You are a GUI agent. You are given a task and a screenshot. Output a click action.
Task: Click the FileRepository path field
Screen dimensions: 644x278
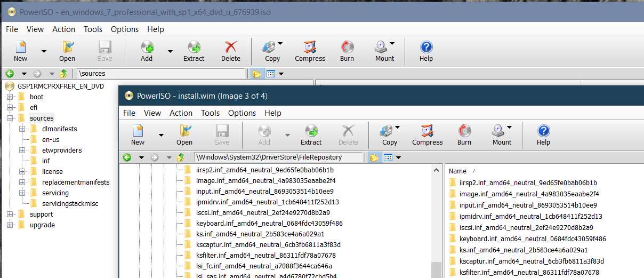(279, 157)
